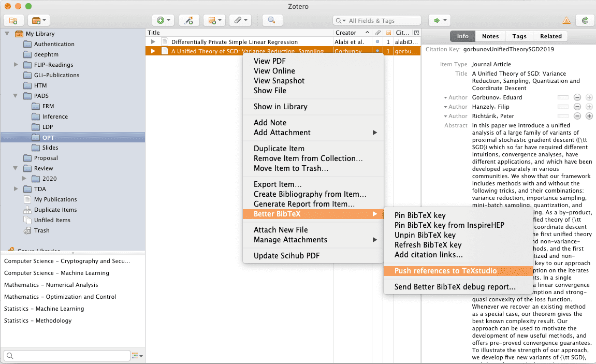Click Add Item by Identifier wand icon

[189, 20]
